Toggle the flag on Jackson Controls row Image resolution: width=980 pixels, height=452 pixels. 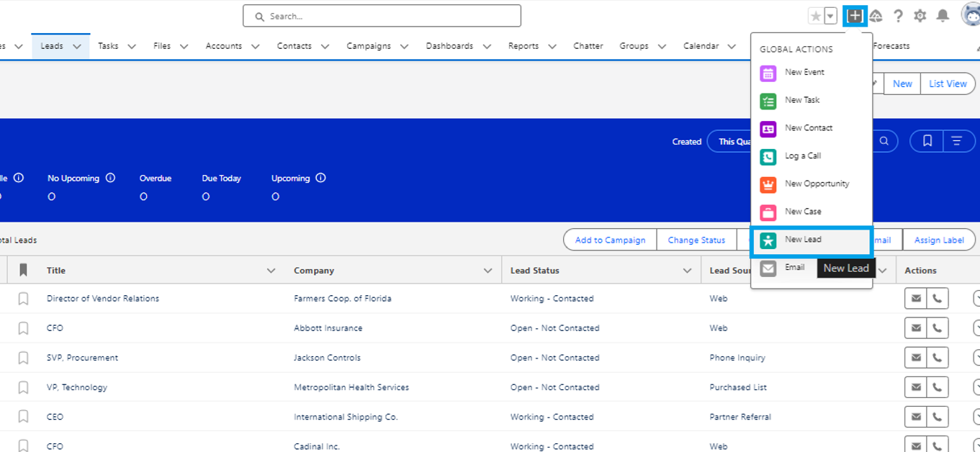(x=22, y=357)
